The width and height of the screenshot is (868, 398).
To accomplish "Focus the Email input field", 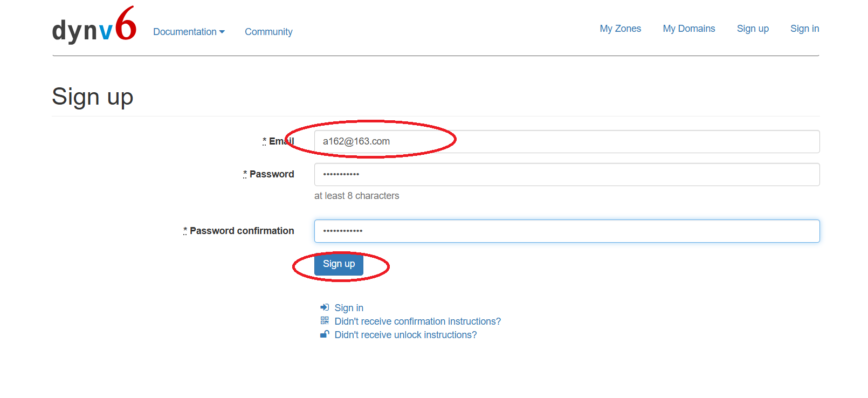I will [566, 141].
